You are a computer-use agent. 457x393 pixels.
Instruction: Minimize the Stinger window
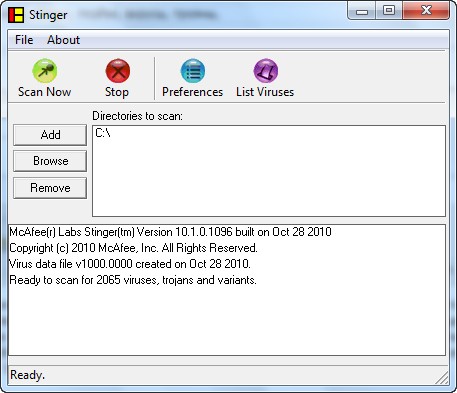click(362, 11)
